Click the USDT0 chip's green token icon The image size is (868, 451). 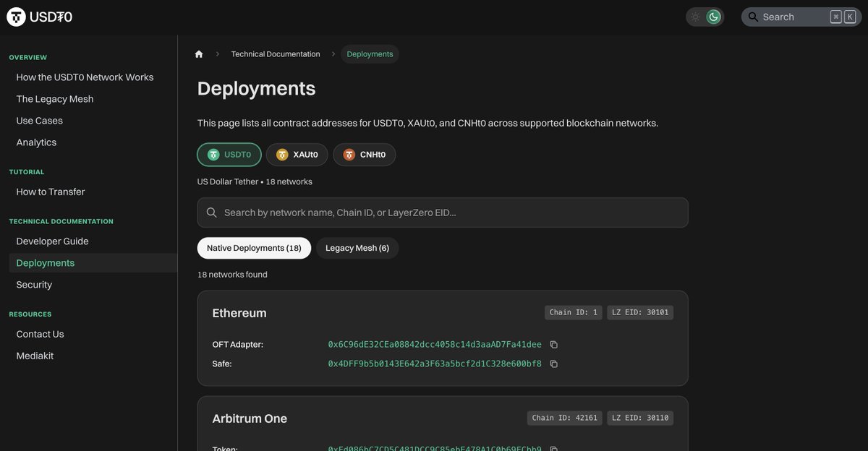pyautogui.click(x=213, y=155)
